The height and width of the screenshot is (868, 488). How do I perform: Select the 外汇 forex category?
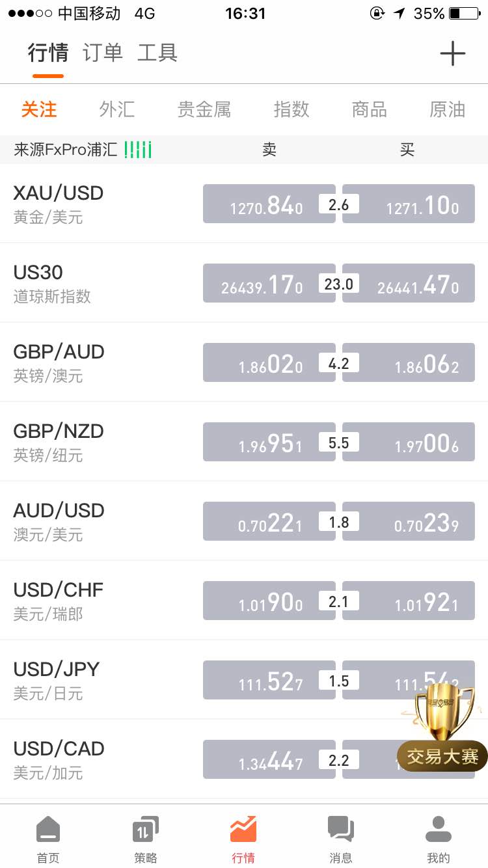click(x=117, y=109)
